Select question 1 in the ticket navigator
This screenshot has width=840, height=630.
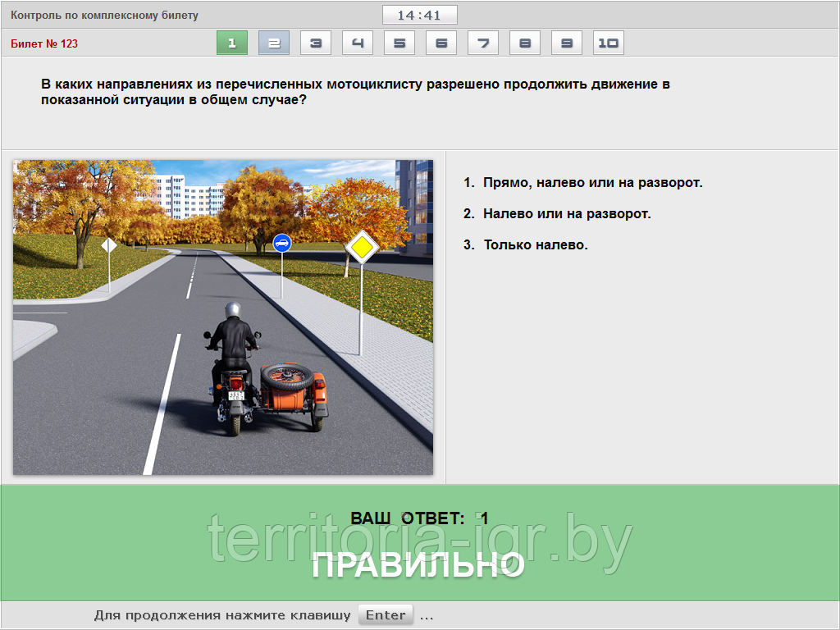point(231,42)
